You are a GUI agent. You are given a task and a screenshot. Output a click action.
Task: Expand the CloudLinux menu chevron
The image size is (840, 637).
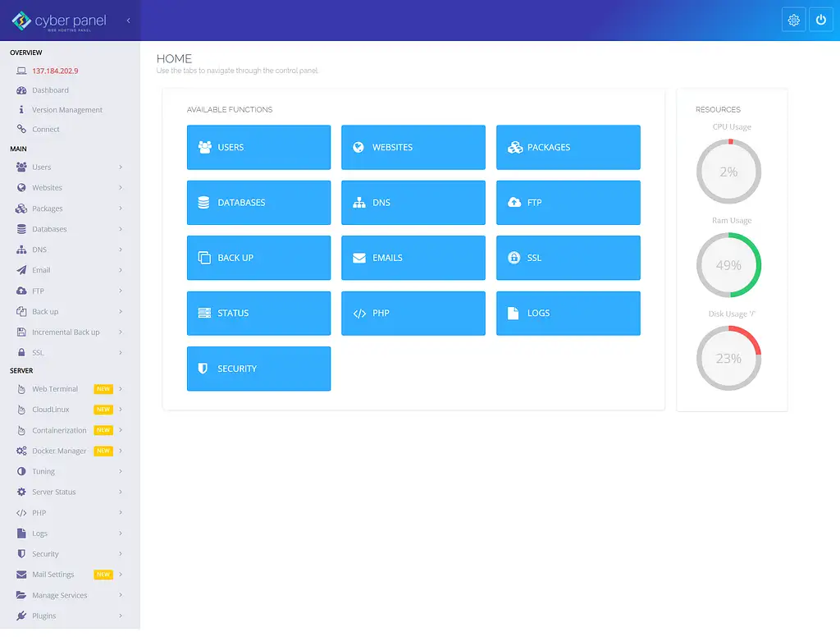(x=121, y=409)
